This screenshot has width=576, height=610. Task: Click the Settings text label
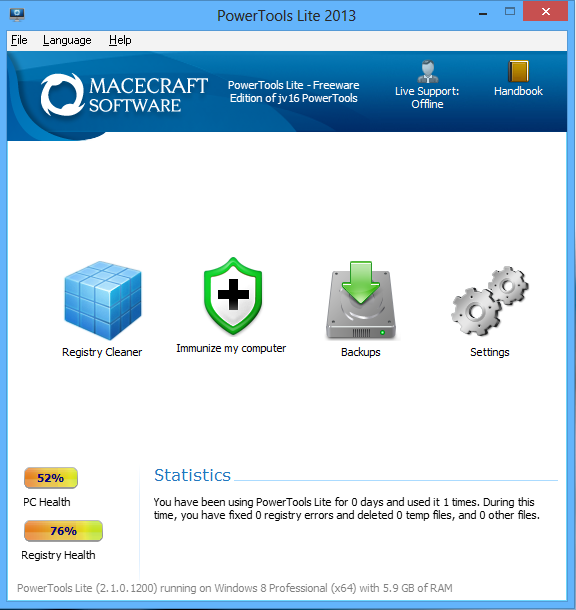(x=490, y=352)
